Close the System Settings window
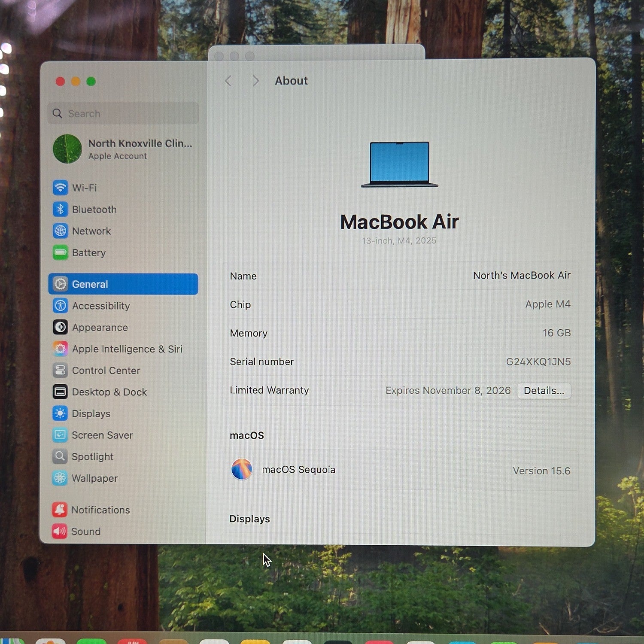 coord(61,82)
